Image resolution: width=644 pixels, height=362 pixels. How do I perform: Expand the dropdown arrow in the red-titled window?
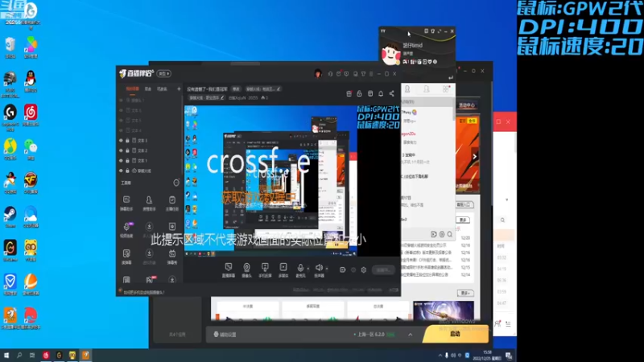tap(507, 200)
